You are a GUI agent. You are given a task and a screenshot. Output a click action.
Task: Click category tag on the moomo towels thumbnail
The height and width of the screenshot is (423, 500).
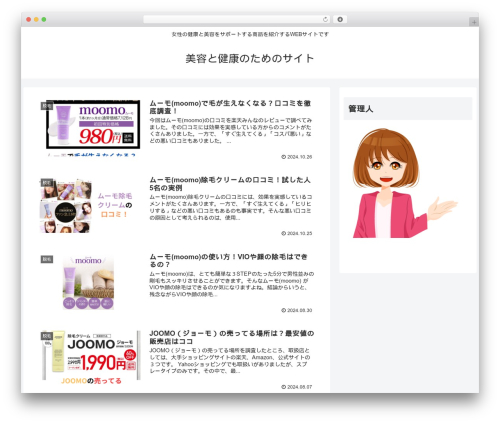[x=47, y=259]
